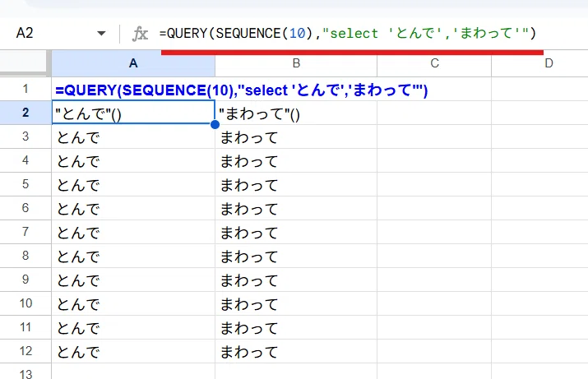Select row 12 header
This screenshot has height=379, width=588.
click(25, 351)
